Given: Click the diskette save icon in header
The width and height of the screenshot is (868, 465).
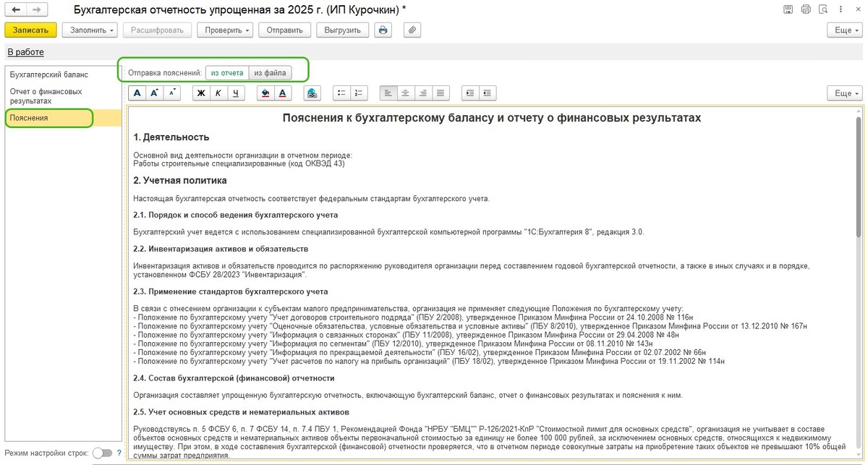Looking at the screenshot, I should [x=788, y=9].
